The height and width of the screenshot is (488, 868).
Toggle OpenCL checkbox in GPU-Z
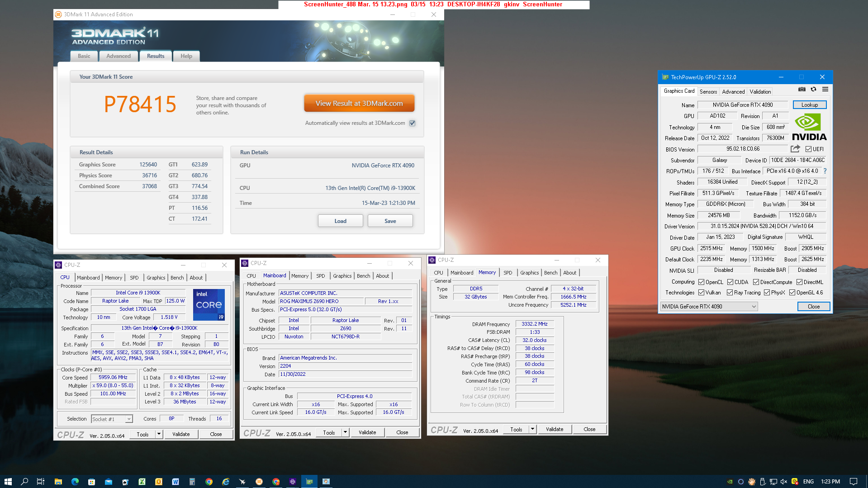click(x=701, y=282)
